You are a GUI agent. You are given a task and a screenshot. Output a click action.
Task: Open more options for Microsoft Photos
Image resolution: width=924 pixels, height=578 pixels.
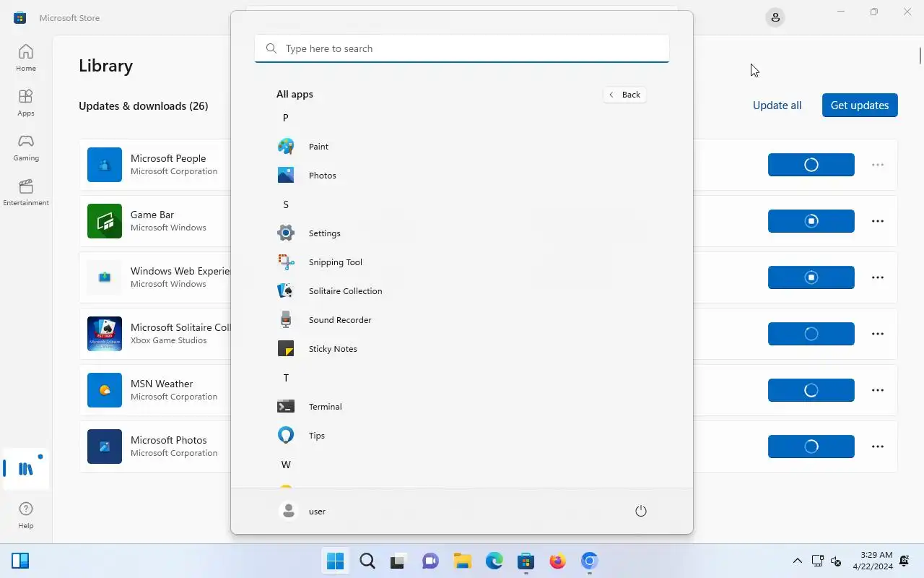[878, 447]
